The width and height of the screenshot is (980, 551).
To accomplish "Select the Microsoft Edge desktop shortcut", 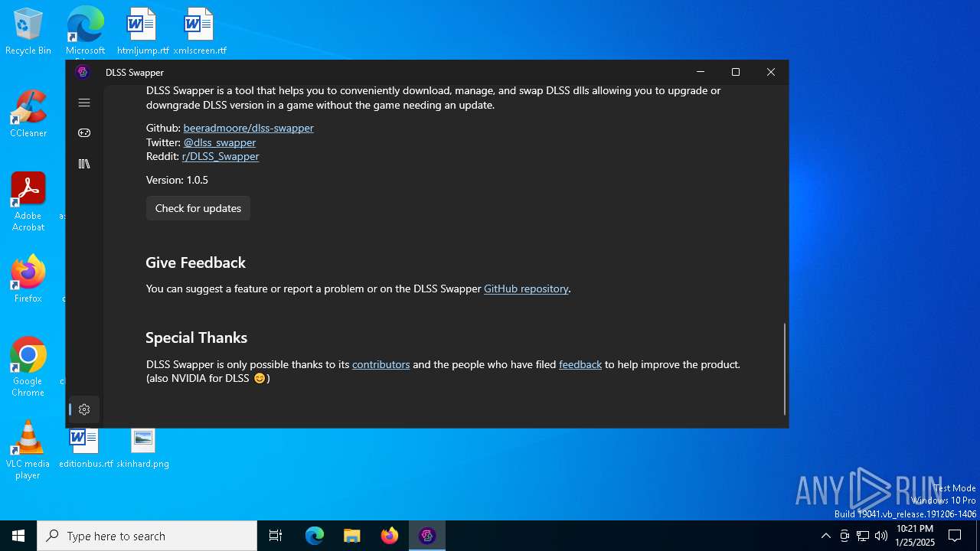I will coord(85,31).
